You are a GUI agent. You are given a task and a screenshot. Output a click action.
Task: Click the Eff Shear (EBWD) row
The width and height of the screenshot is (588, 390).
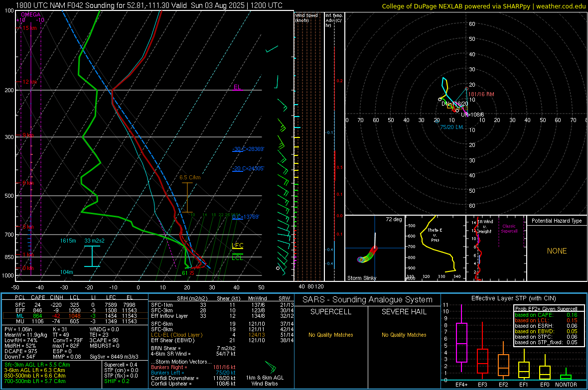[222, 341]
